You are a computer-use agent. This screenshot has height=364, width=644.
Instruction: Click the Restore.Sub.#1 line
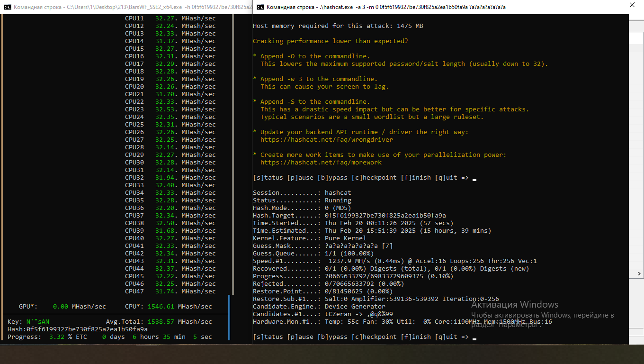click(x=376, y=299)
